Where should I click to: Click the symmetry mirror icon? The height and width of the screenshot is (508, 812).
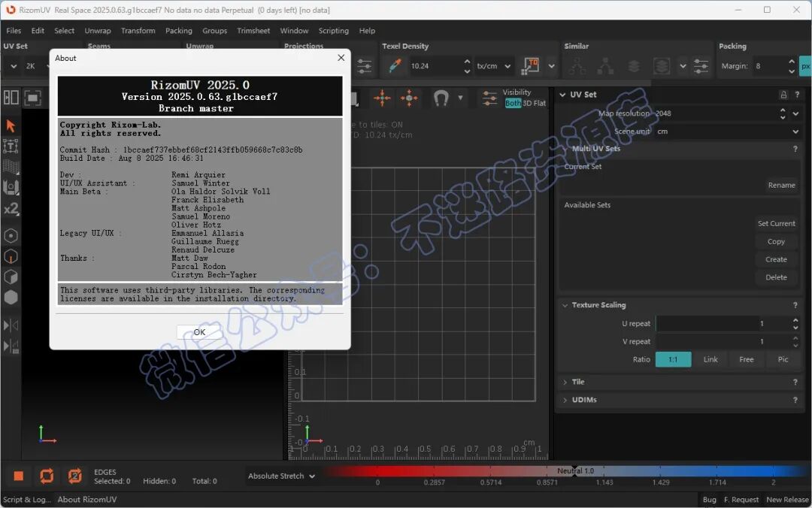(x=11, y=325)
